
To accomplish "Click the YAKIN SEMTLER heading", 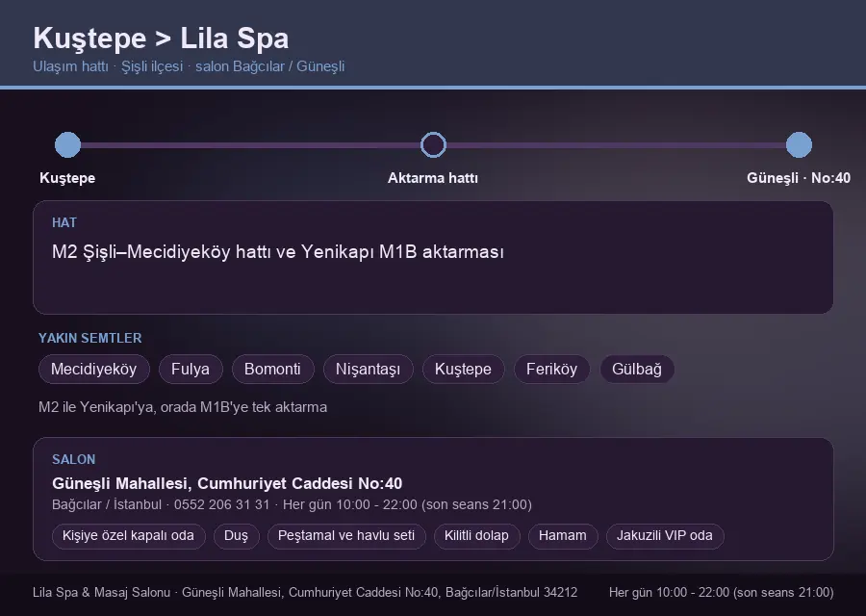I will point(90,338).
